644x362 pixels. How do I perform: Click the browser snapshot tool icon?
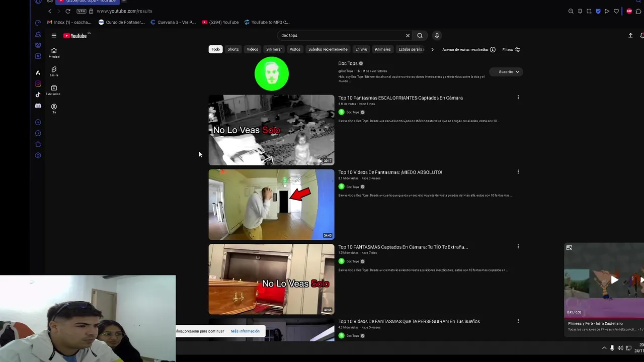tap(589, 11)
